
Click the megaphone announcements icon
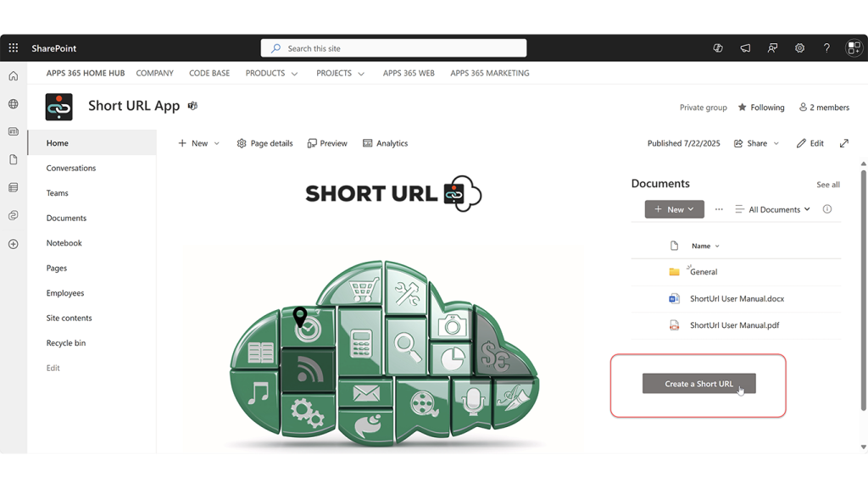click(x=745, y=48)
